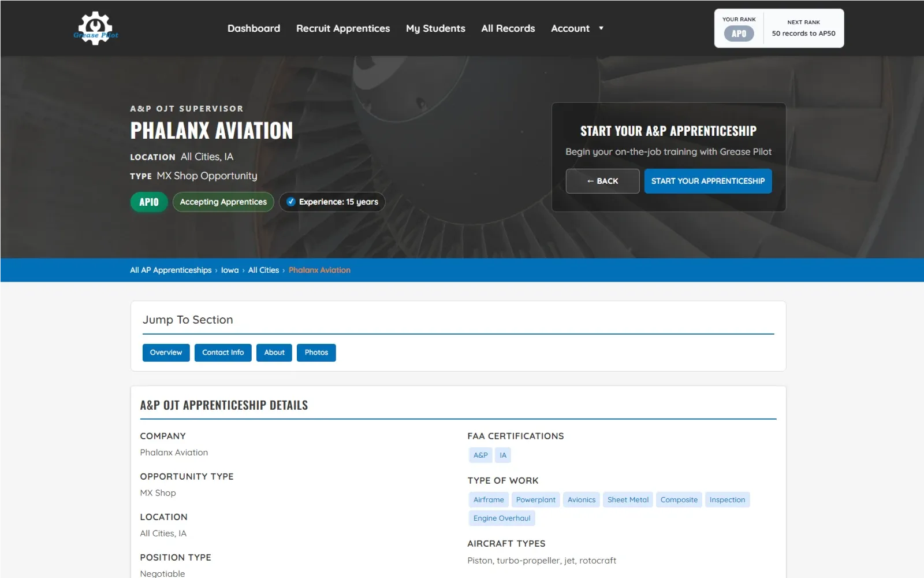Select the Composite work type tag

(679, 500)
